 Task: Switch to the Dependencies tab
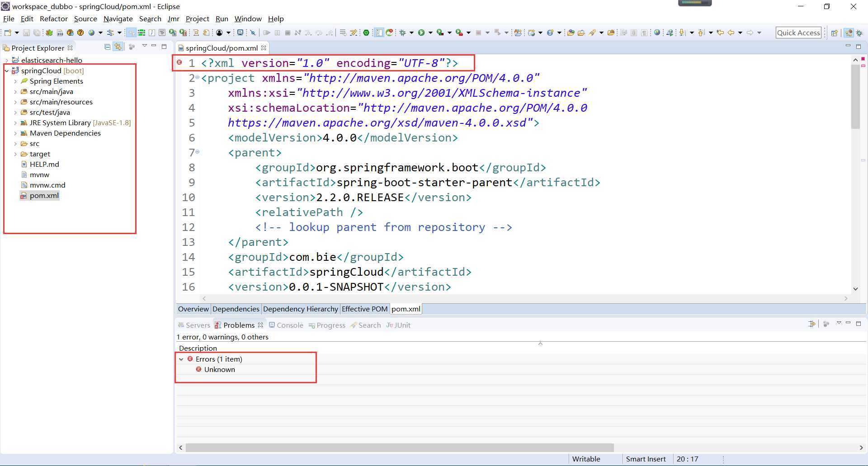[236, 309]
